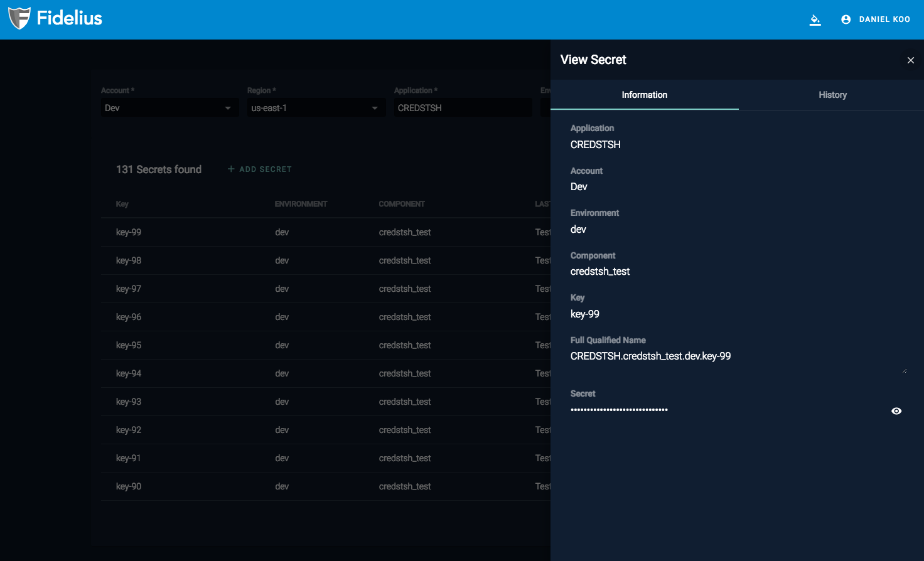Toggle the theme paint bucket icon
Viewport: 924px width, 561px height.
(x=815, y=19)
